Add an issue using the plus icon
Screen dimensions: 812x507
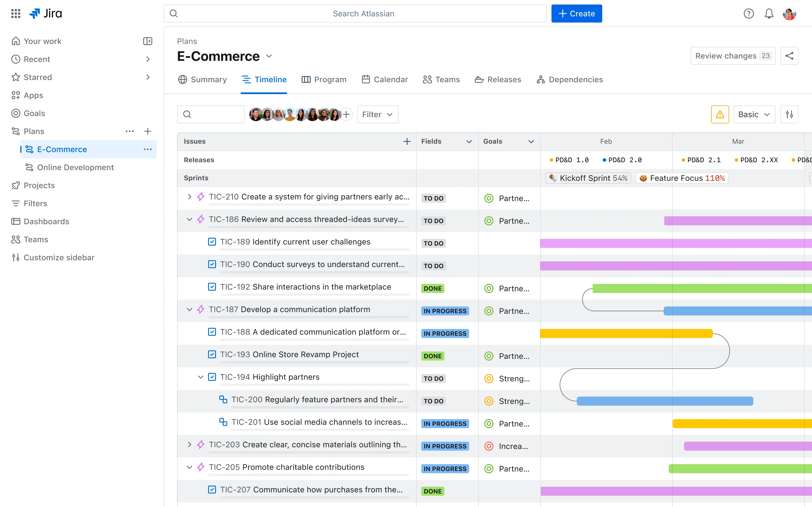pyautogui.click(x=407, y=141)
